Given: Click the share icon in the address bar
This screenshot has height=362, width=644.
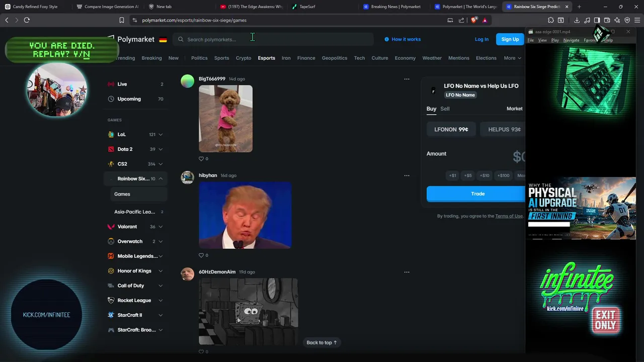Looking at the screenshot, I should pyautogui.click(x=461, y=20).
